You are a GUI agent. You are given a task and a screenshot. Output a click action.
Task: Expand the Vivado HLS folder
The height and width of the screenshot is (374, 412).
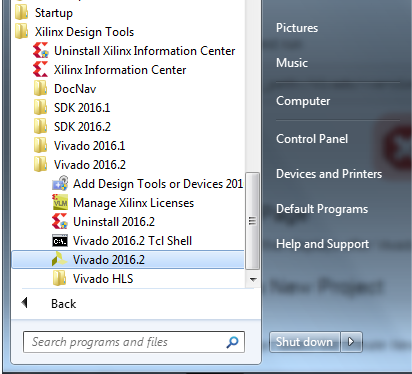pos(103,279)
